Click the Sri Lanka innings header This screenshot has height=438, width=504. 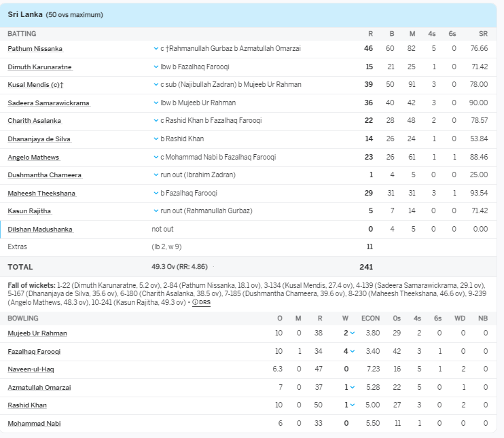click(x=55, y=14)
